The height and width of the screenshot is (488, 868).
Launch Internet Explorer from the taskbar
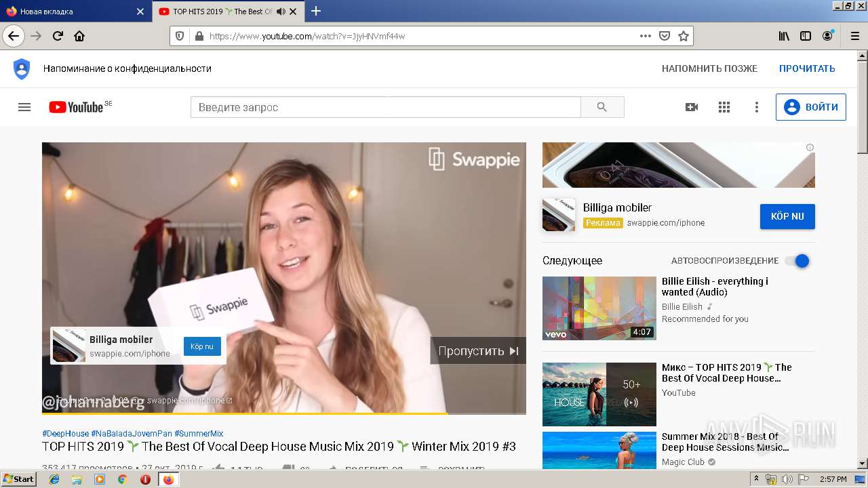click(54, 479)
